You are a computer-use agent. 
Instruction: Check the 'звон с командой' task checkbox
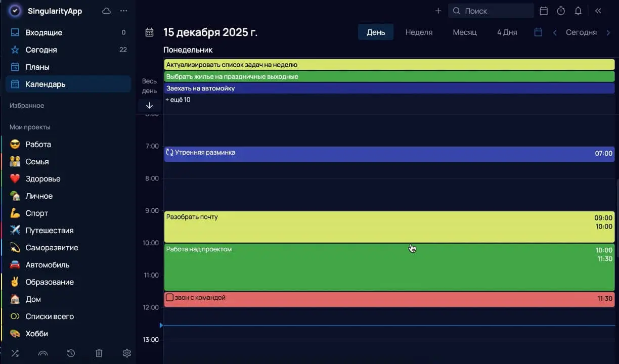coord(170,298)
